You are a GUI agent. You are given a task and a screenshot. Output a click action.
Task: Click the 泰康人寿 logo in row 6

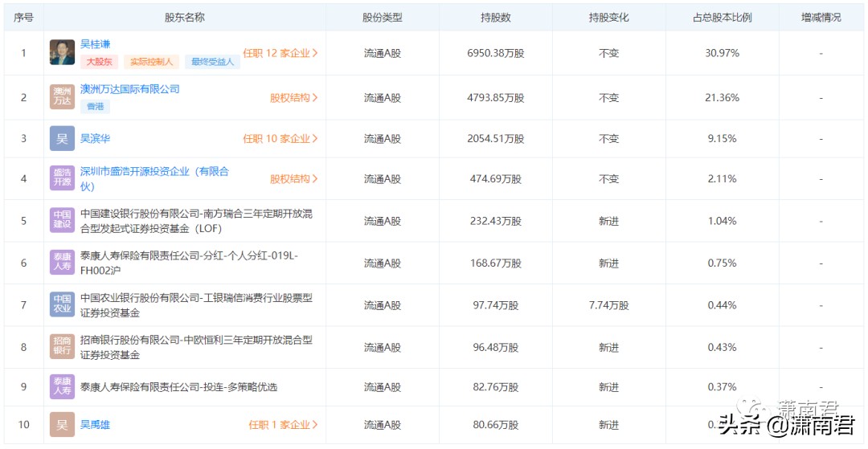pyautogui.click(x=62, y=262)
